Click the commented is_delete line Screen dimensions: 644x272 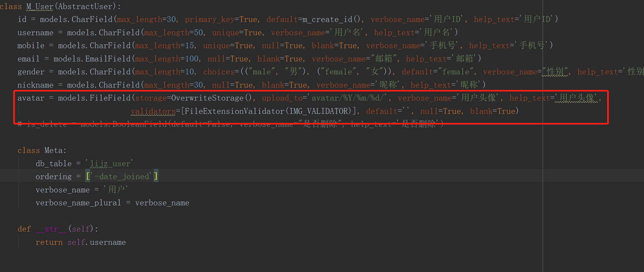click(231, 124)
